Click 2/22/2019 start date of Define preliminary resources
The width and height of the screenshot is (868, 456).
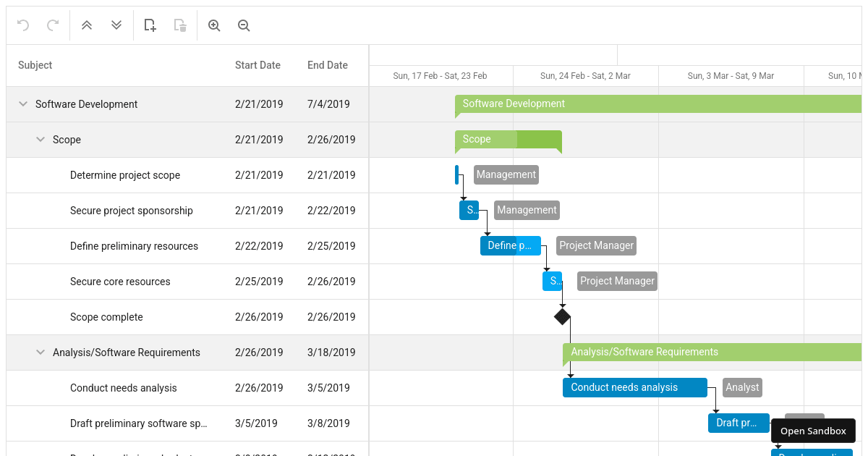pos(259,246)
